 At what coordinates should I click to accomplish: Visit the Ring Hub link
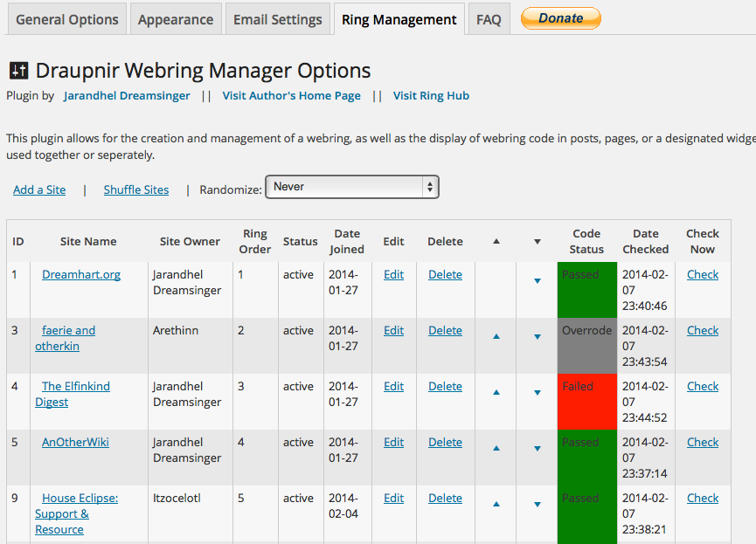coord(431,96)
